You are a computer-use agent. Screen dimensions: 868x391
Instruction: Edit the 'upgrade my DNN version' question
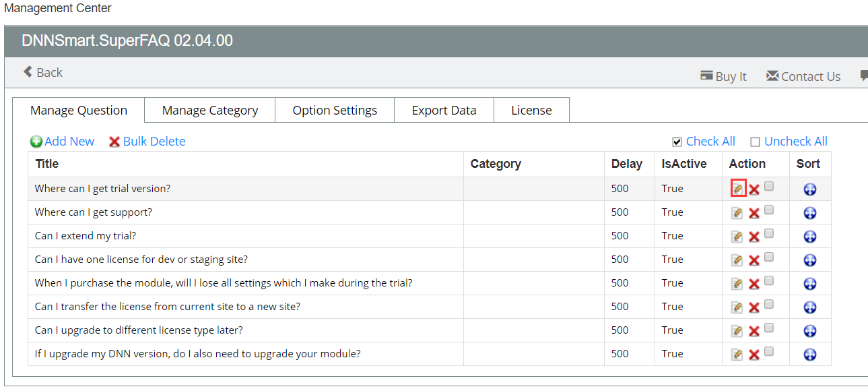pyautogui.click(x=737, y=355)
